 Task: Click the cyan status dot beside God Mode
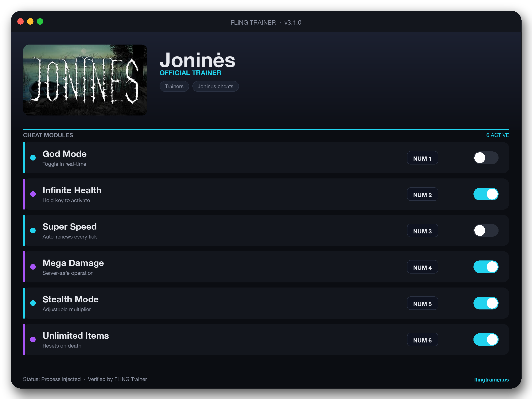click(x=33, y=158)
